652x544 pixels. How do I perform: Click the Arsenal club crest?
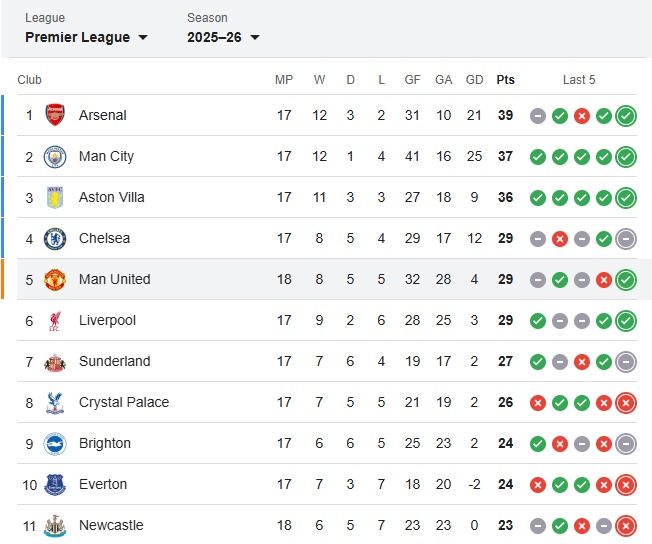pyautogui.click(x=55, y=115)
